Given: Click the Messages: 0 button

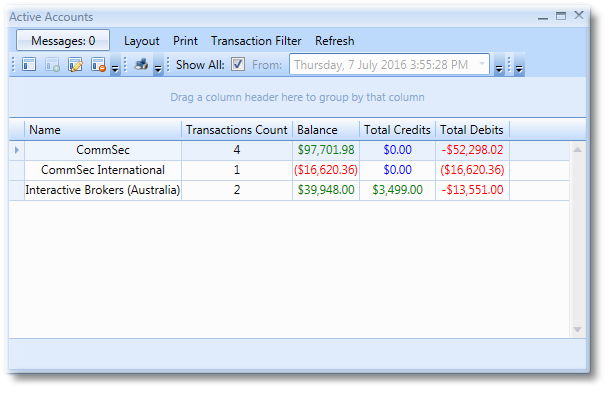Looking at the screenshot, I should [x=63, y=40].
